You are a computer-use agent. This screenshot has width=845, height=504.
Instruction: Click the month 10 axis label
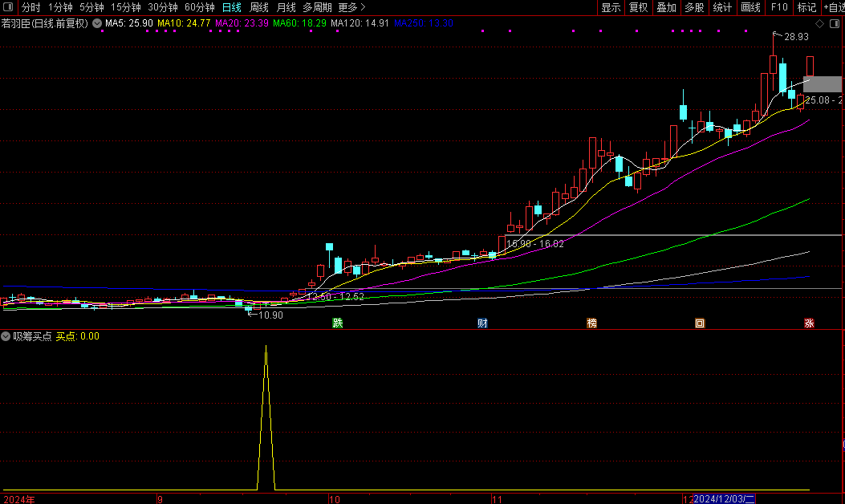pos(334,499)
